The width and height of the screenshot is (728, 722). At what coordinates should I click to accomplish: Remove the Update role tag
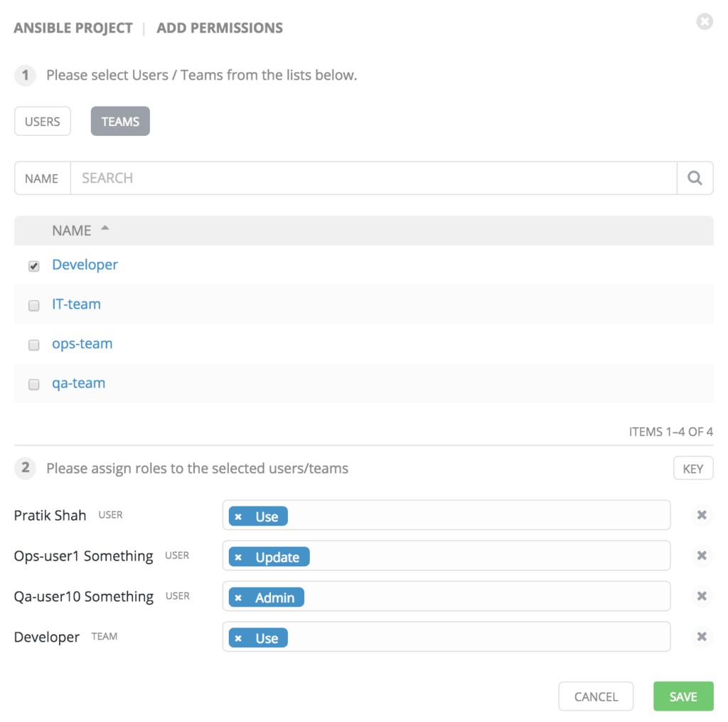pos(238,557)
